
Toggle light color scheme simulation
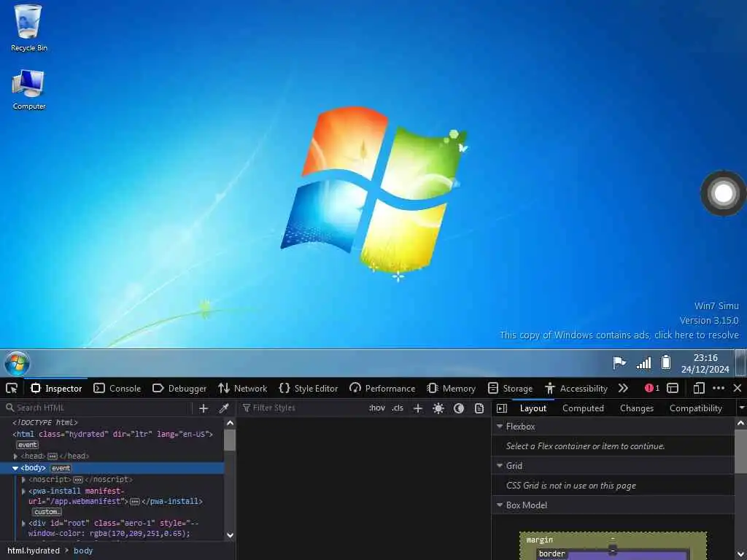coord(438,408)
